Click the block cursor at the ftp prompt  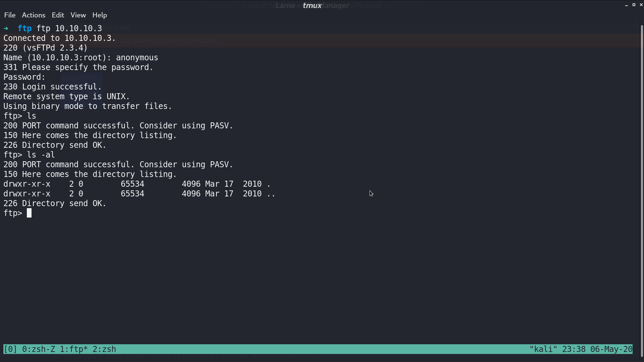tap(29, 213)
